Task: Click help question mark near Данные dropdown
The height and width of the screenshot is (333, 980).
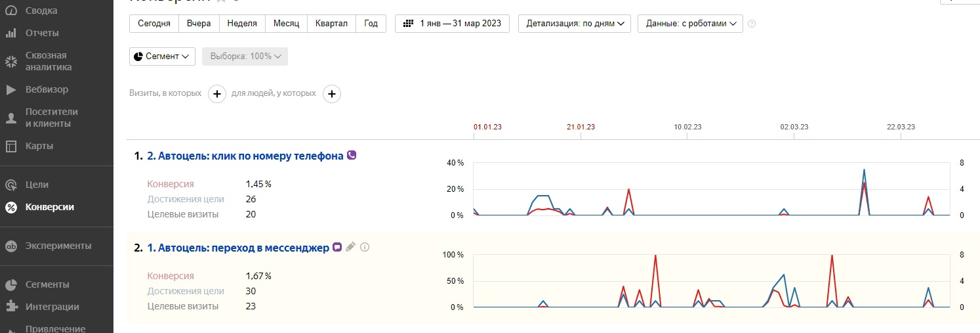Action: coord(752,24)
